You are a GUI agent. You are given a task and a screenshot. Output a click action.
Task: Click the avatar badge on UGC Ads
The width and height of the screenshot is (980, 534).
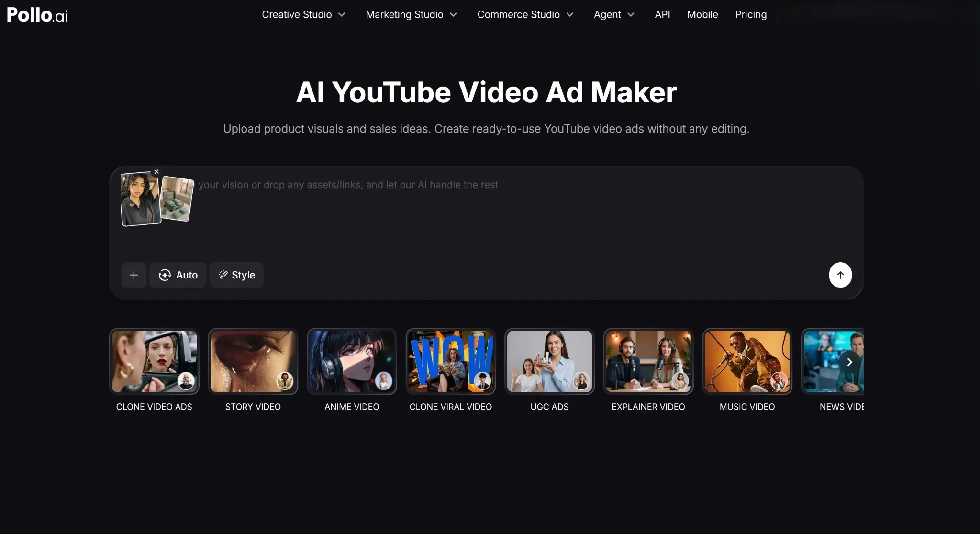tap(581, 381)
